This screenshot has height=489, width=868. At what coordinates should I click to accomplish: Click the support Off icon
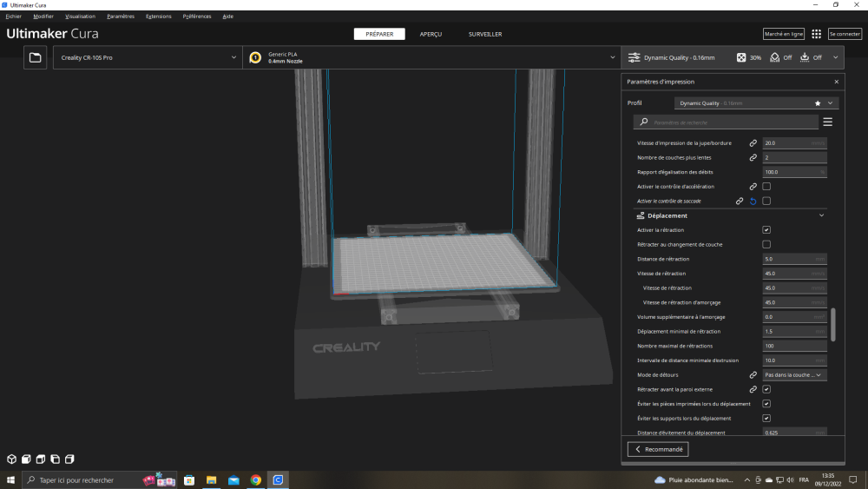[774, 57]
